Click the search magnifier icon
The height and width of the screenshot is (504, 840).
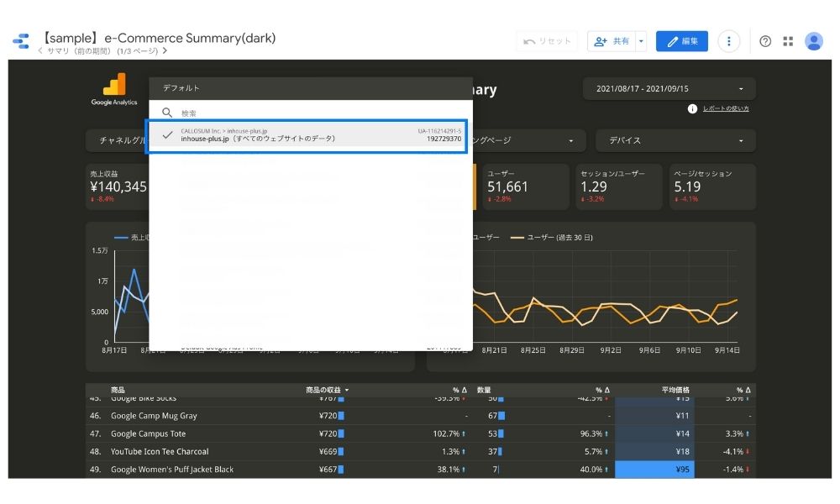pos(167,113)
